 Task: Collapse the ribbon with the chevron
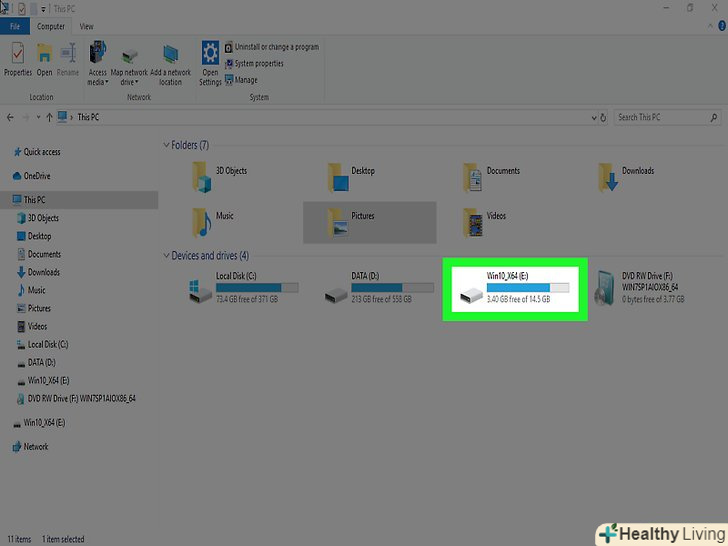(x=710, y=26)
